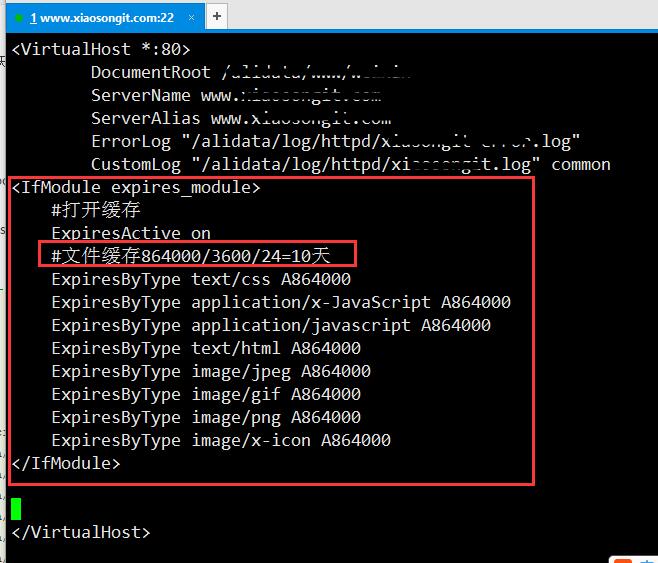Click the IfModule expires_module opening tag

(135, 187)
